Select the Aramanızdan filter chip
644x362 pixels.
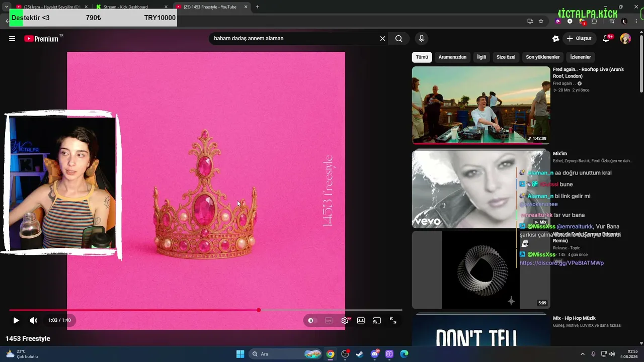[x=452, y=57]
